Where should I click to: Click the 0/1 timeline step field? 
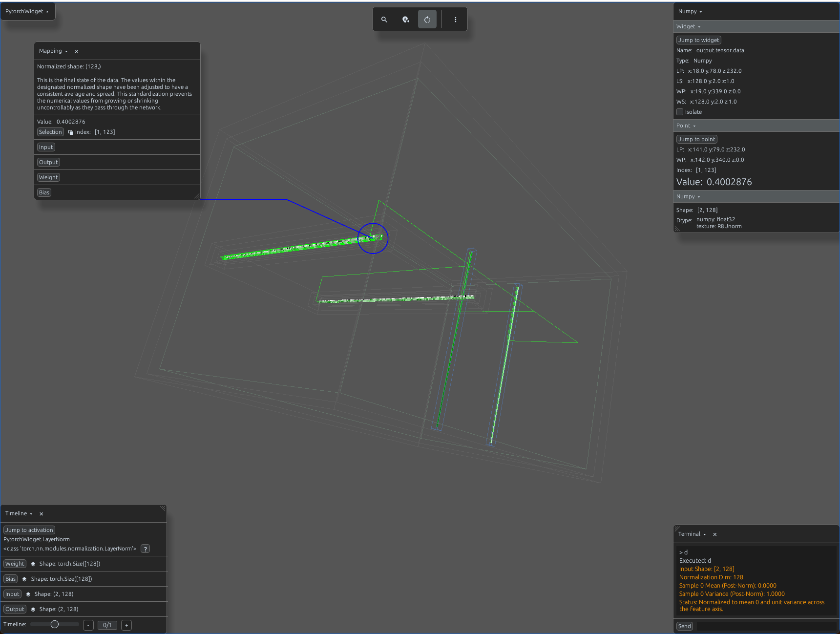[107, 625]
